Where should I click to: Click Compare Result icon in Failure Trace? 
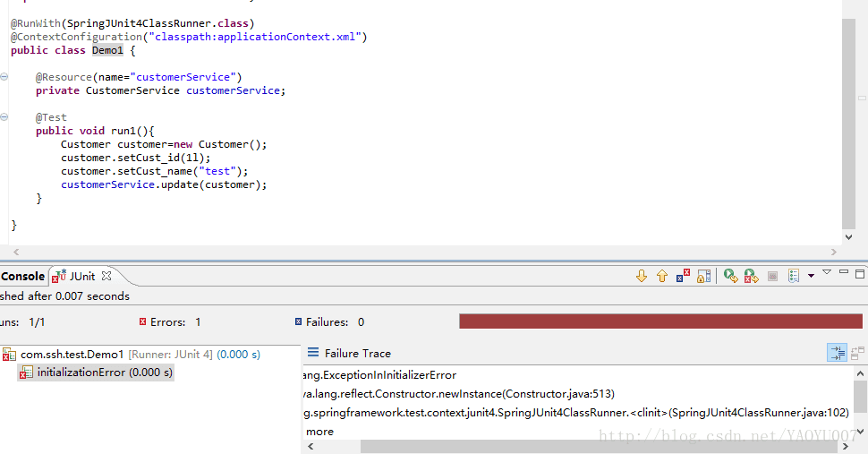(x=857, y=353)
